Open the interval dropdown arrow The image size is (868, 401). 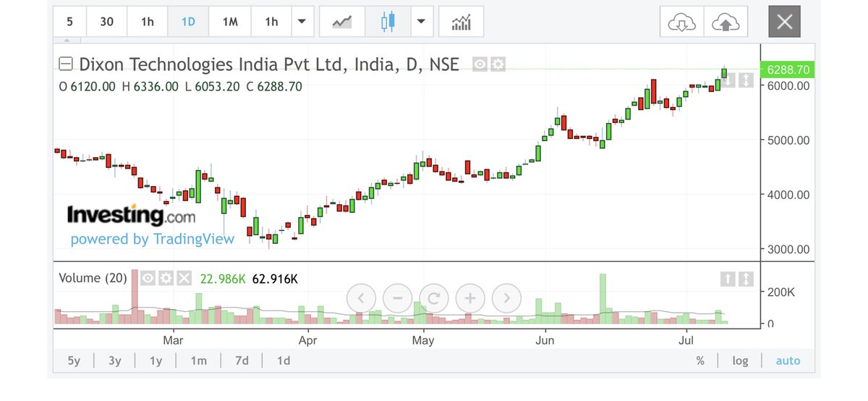pyautogui.click(x=302, y=22)
